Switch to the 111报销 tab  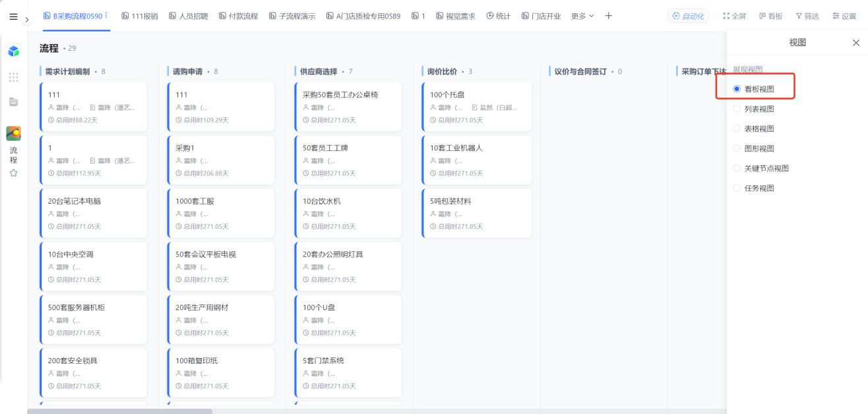[140, 16]
